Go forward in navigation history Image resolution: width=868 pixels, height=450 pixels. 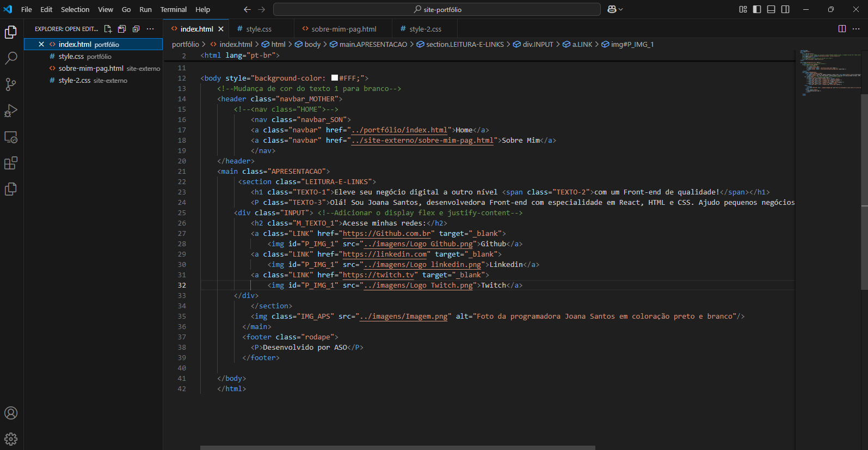point(262,9)
